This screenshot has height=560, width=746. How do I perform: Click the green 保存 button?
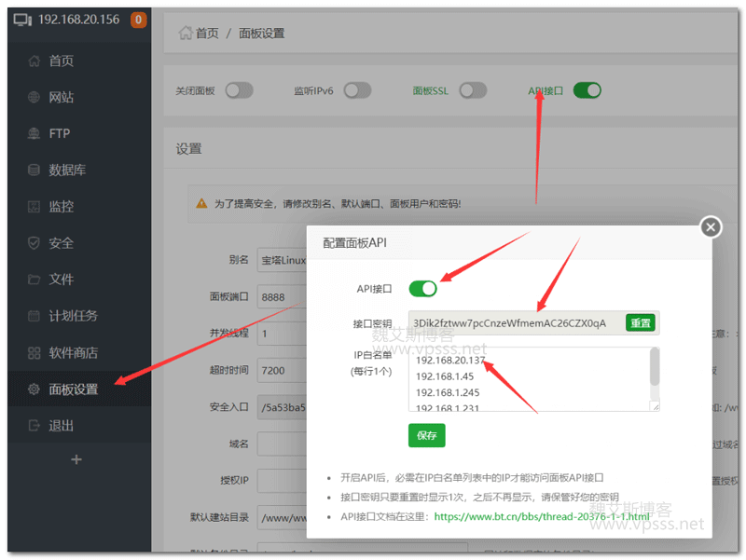point(427,435)
